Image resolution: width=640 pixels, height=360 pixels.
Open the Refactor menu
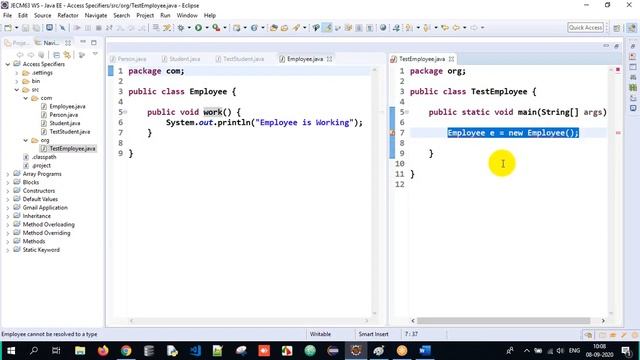pos(68,16)
